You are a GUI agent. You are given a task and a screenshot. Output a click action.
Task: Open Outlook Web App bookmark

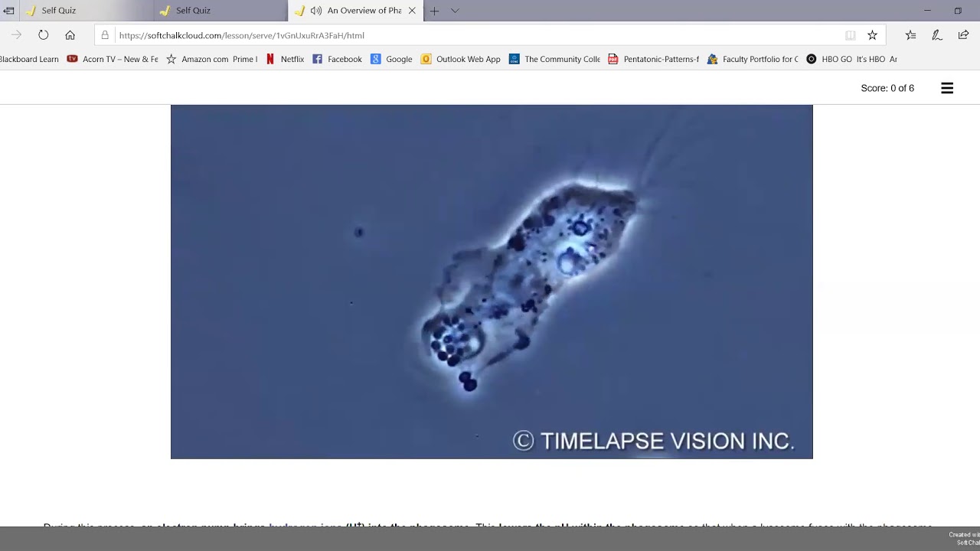click(461, 59)
